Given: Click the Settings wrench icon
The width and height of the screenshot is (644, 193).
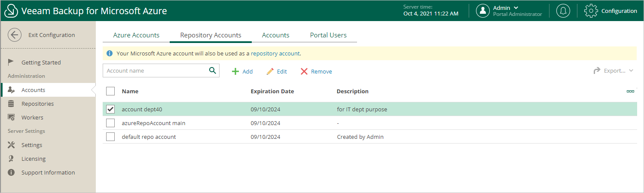Looking at the screenshot, I should pos(11,145).
